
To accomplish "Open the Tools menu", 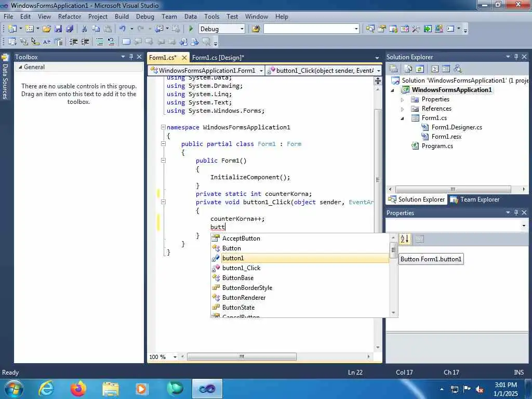I will click(x=212, y=16).
